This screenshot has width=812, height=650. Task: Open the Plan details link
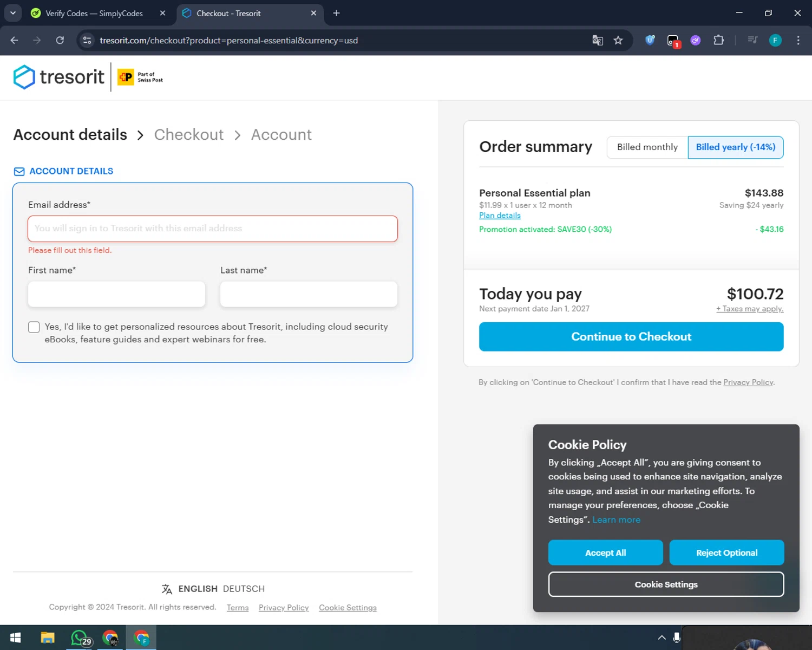tap(500, 216)
